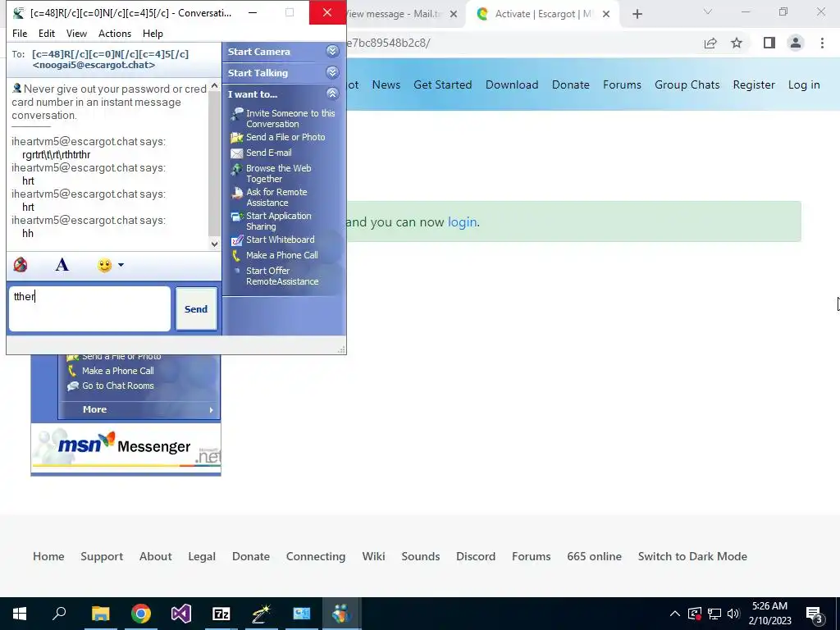
Task: Expand the Start Talking section chevron
Action: (x=332, y=73)
